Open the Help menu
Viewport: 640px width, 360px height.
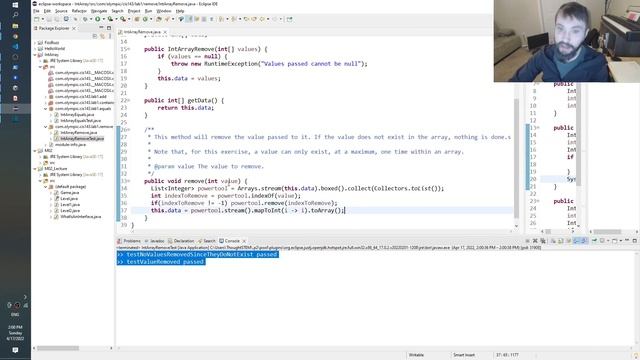[180, 11]
